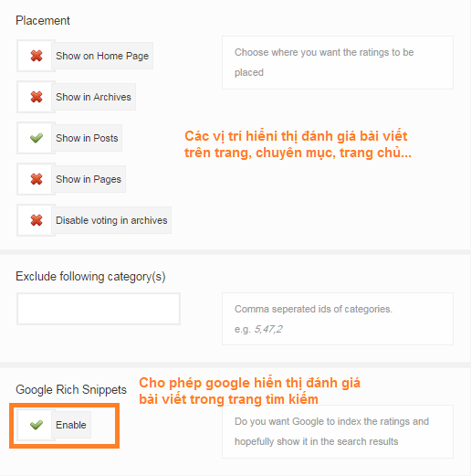This screenshot has width=471, height=476.
Task: Toggle the Google Rich Snippets Enable label
Action: (71, 425)
